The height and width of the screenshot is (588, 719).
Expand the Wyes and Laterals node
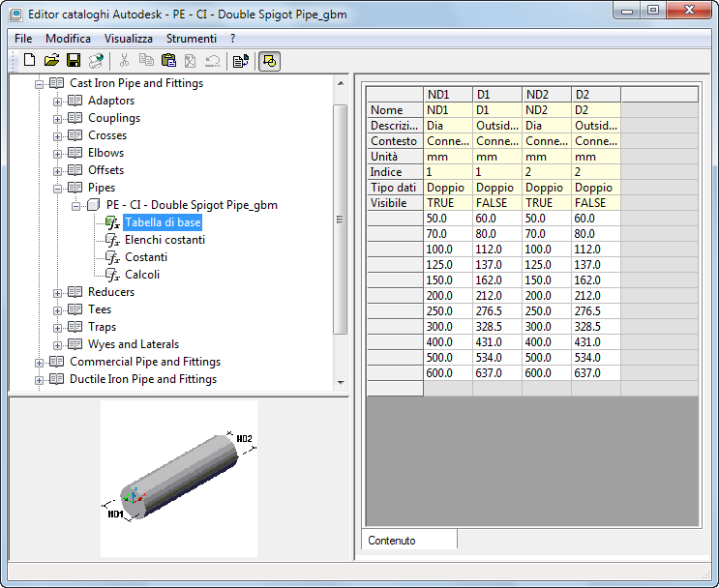[x=57, y=345]
